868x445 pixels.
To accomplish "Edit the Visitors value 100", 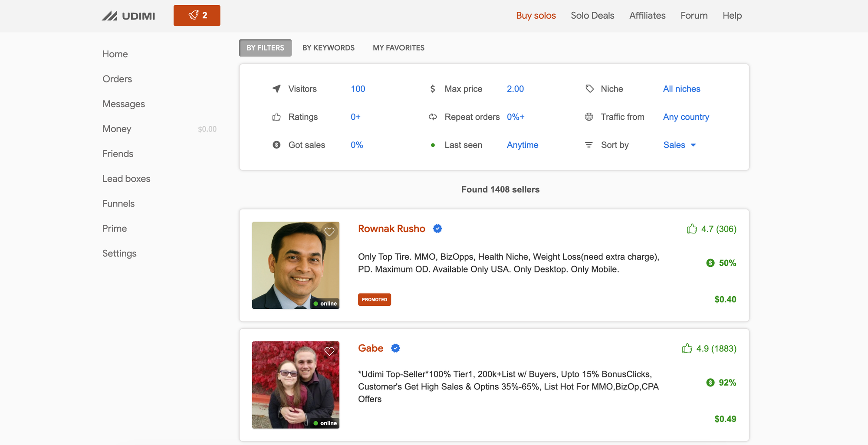I will (x=358, y=89).
